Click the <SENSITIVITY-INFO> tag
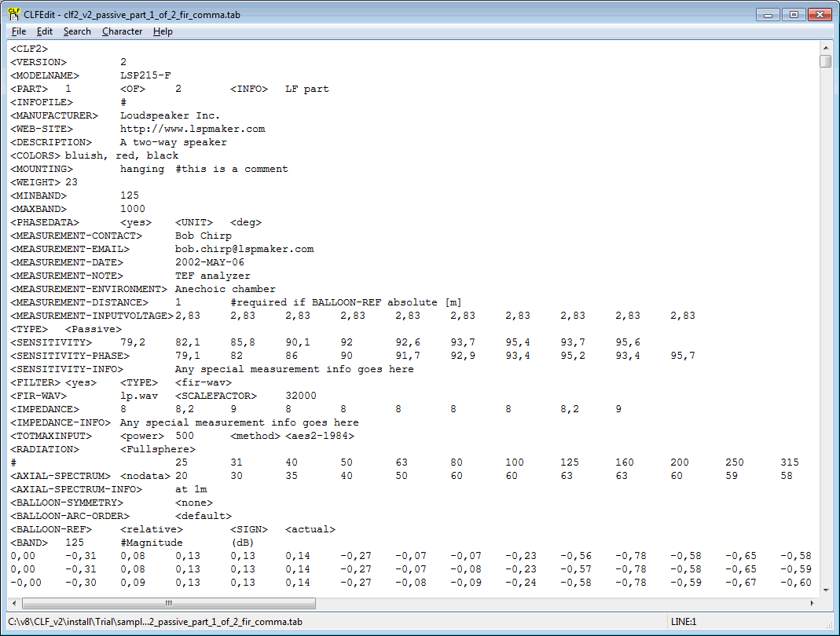Viewport: 840px width, 636px height. tap(67, 369)
